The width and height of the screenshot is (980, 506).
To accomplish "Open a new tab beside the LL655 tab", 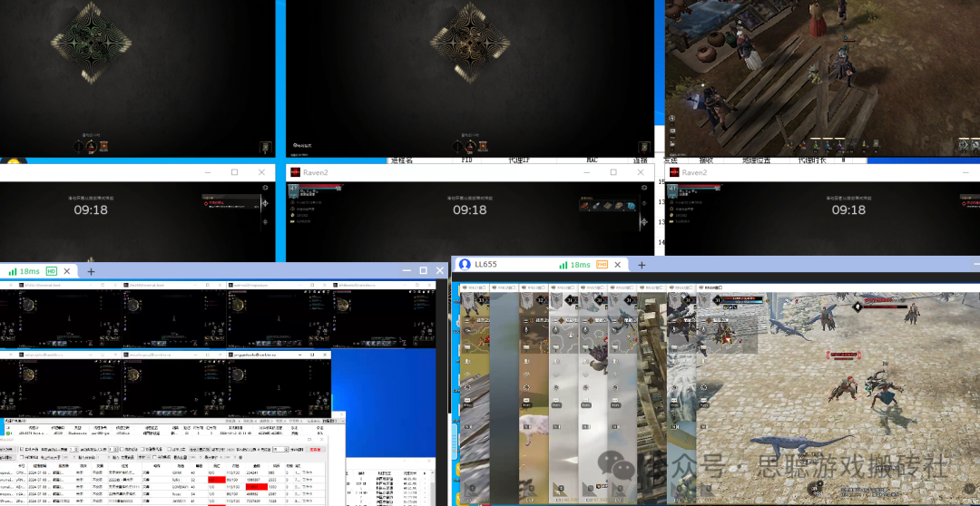I will tap(642, 265).
